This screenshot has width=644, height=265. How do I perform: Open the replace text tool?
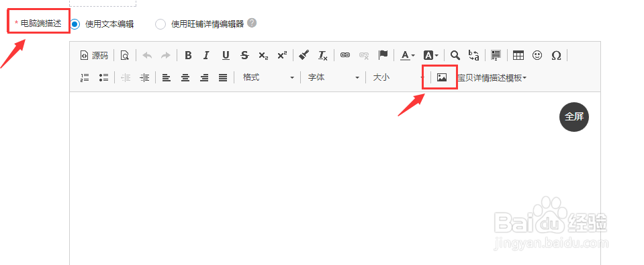474,55
